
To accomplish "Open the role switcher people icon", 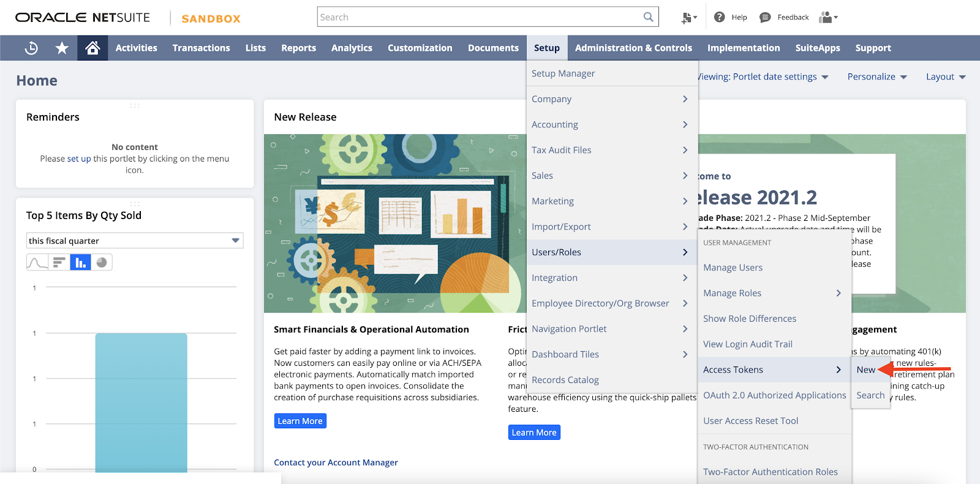I will coord(827,17).
